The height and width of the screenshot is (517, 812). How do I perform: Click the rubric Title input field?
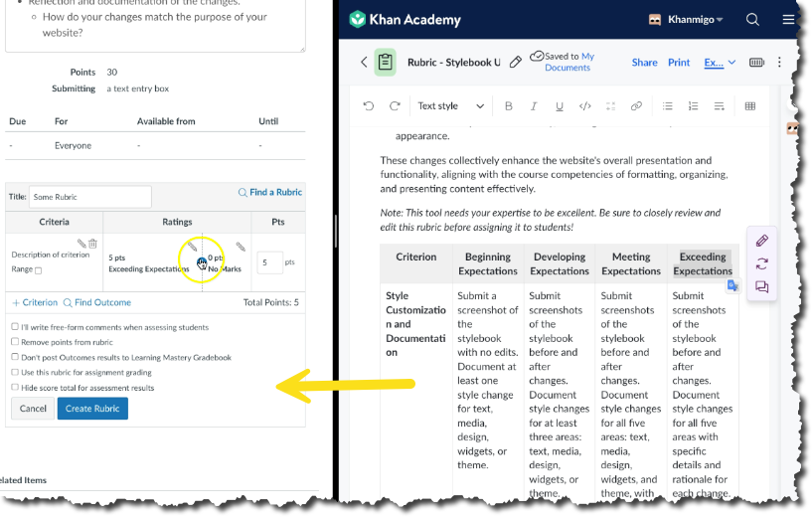coord(90,197)
